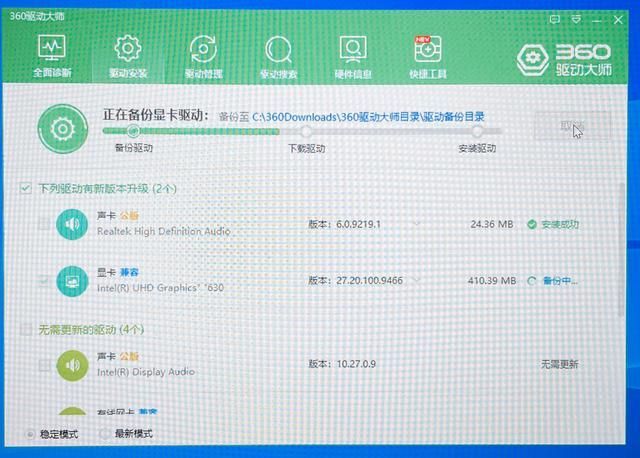
Task: Open the 驱动管理 icon
Action: pos(203,48)
